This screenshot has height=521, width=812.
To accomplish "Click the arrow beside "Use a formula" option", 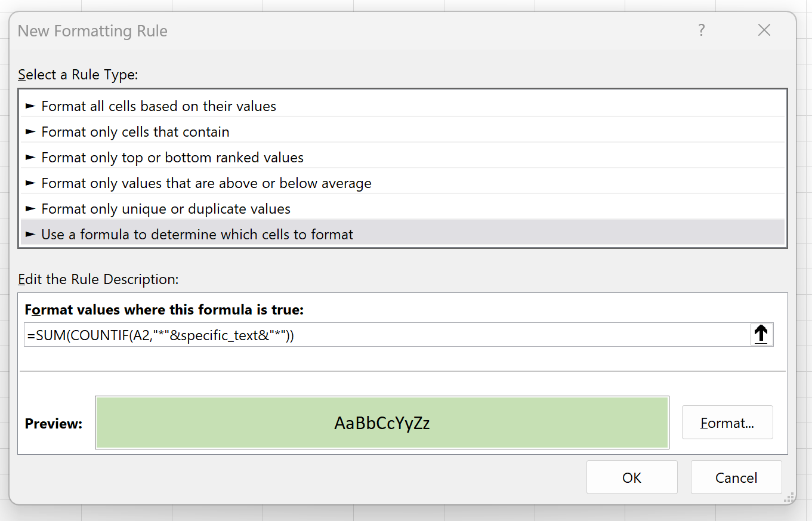I will (x=30, y=234).
